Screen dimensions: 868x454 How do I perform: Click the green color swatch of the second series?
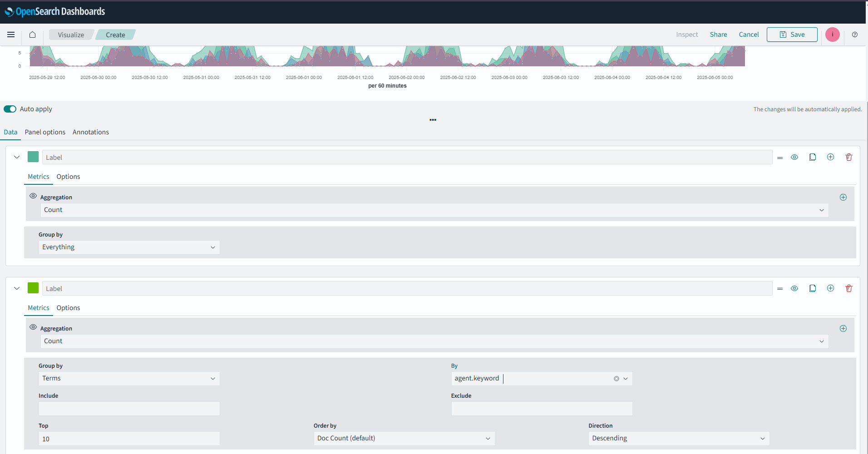[33, 288]
